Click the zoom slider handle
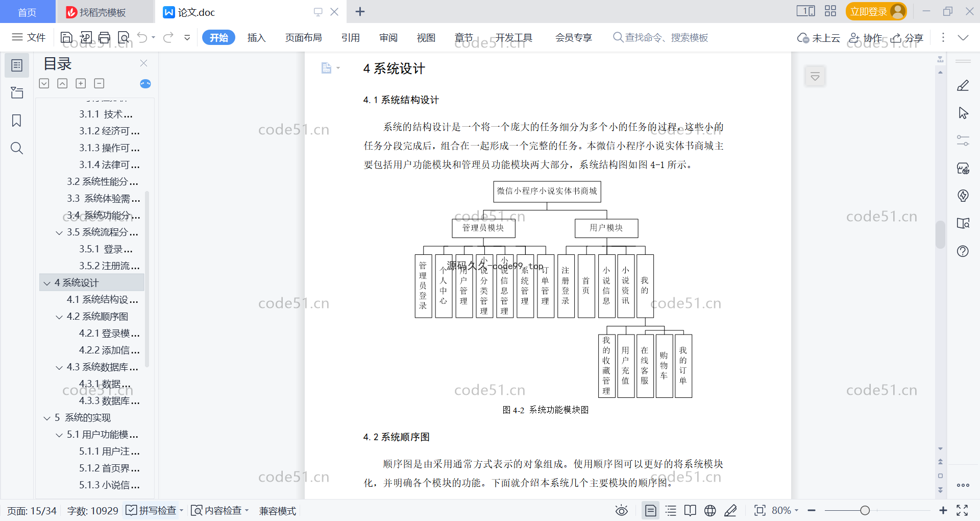 865,510
